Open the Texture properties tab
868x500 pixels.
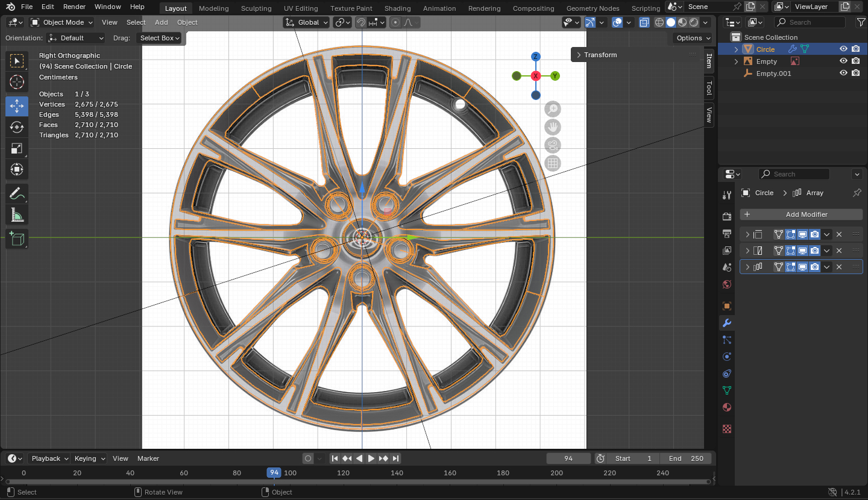pyautogui.click(x=727, y=429)
